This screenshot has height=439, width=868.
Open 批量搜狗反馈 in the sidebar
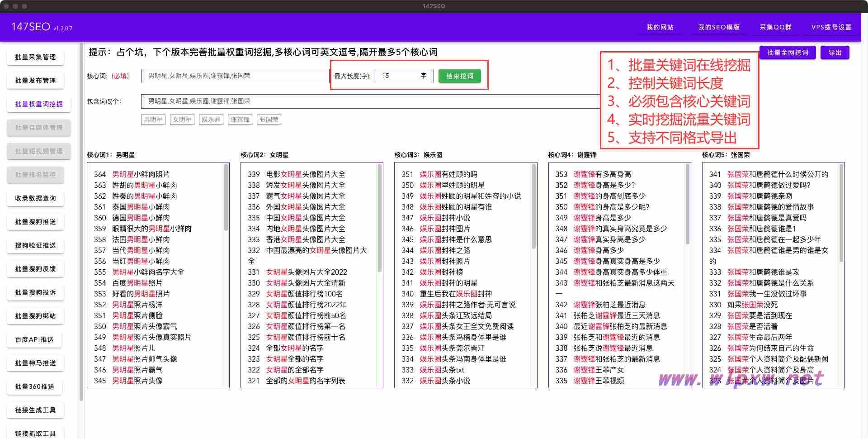pyautogui.click(x=35, y=269)
